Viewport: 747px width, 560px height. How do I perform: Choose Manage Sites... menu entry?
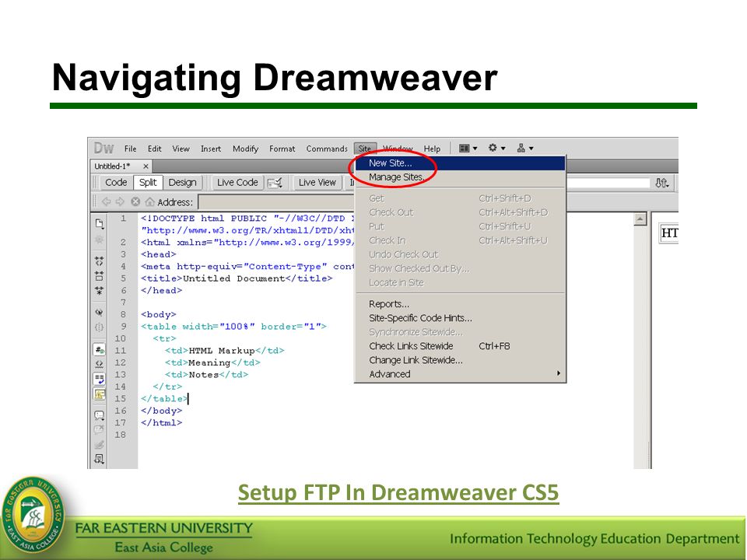tap(460, 177)
